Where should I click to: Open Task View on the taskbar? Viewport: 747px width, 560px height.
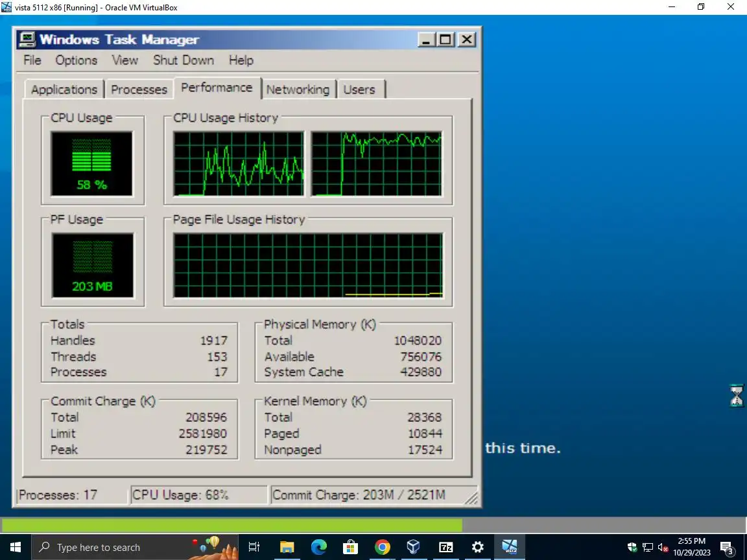pyautogui.click(x=254, y=547)
